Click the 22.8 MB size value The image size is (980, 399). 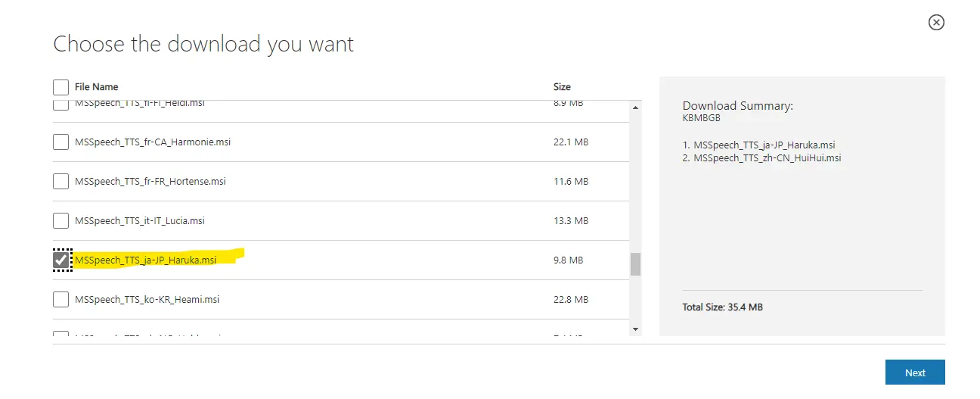pos(570,299)
